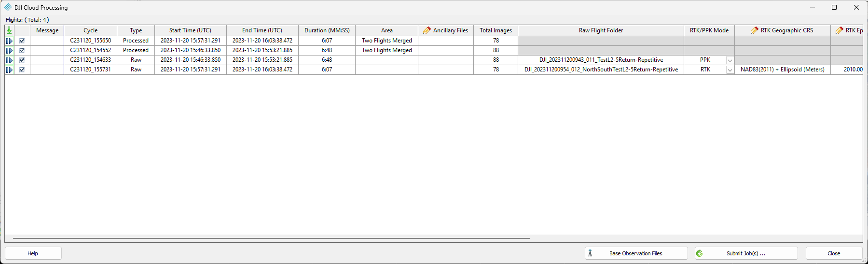This screenshot has height=264, width=868.
Task: Click the horizontal scrollbar at the bottom
Action: 272,238
